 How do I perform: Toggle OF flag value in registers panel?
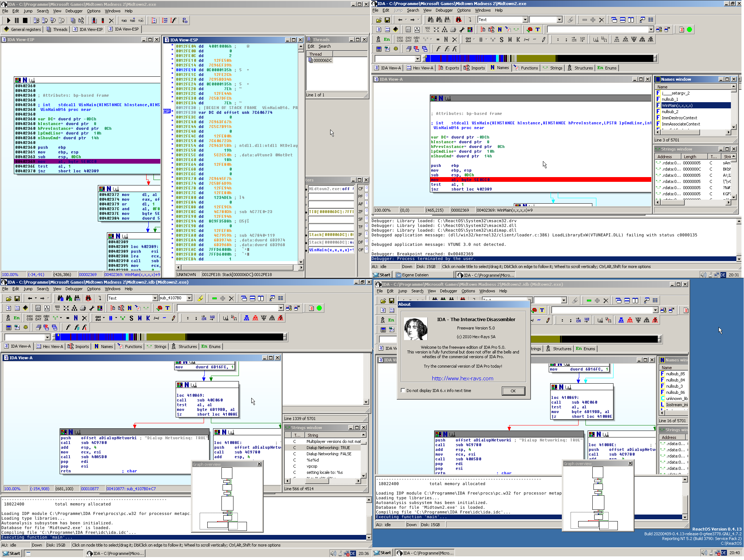[367, 249]
